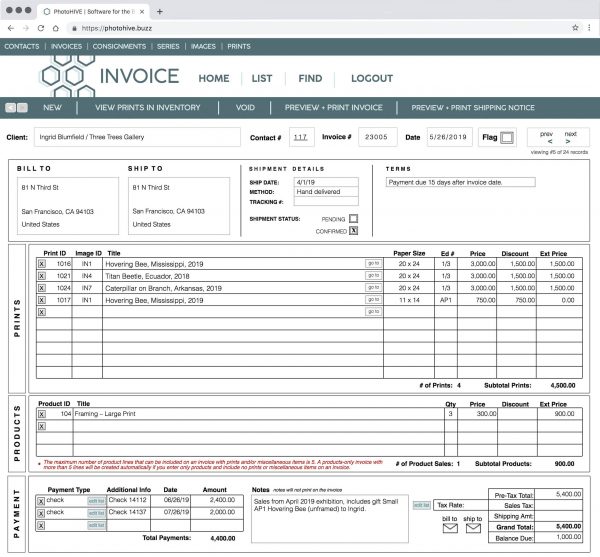Open the Consignments menu item

pyautogui.click(x=117, y=46)
